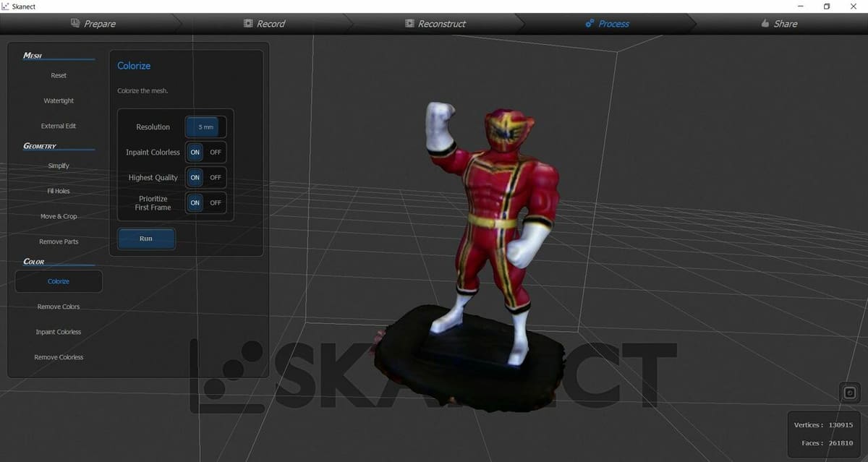Open External Edit option
This screenshot has height=462, width=868.
[x=59, y=127]
